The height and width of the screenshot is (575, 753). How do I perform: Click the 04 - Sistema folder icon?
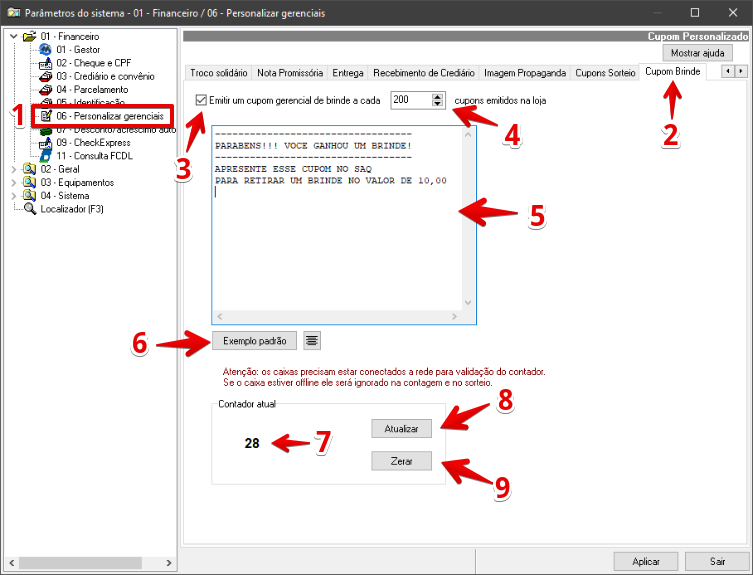click(29, 196)
